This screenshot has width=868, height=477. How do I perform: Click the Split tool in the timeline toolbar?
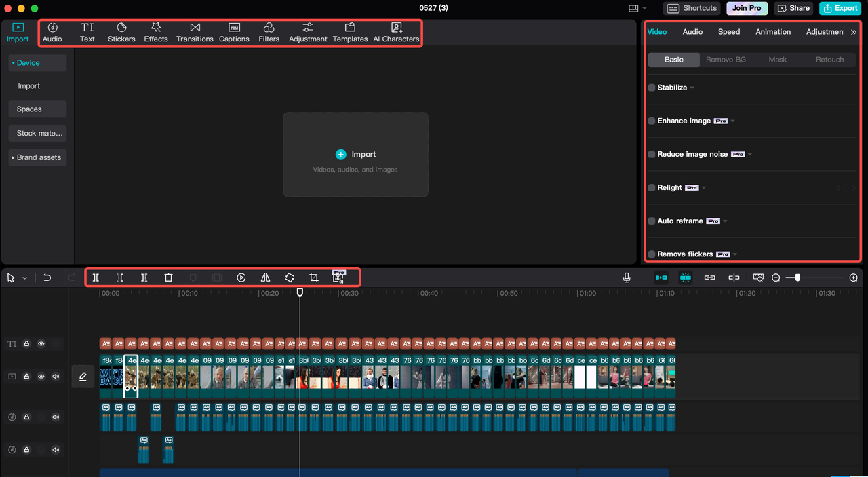click(x=96, y=278)
